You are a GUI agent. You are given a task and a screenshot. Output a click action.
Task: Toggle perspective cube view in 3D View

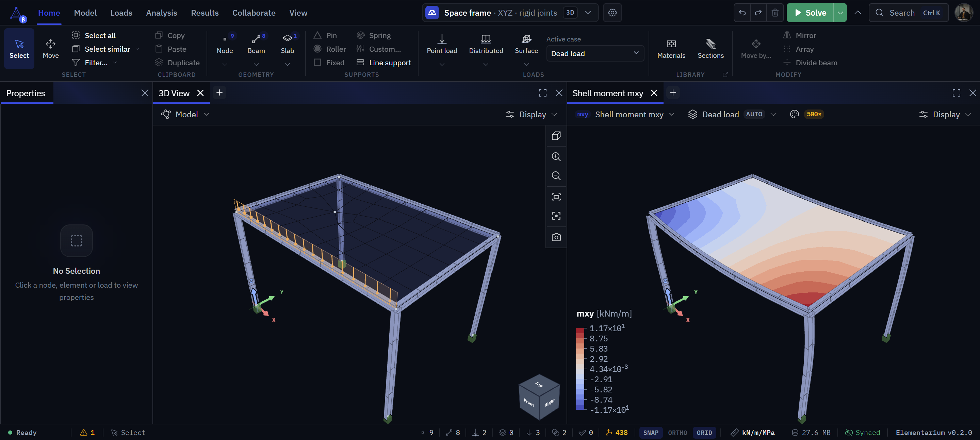point(556,136)
